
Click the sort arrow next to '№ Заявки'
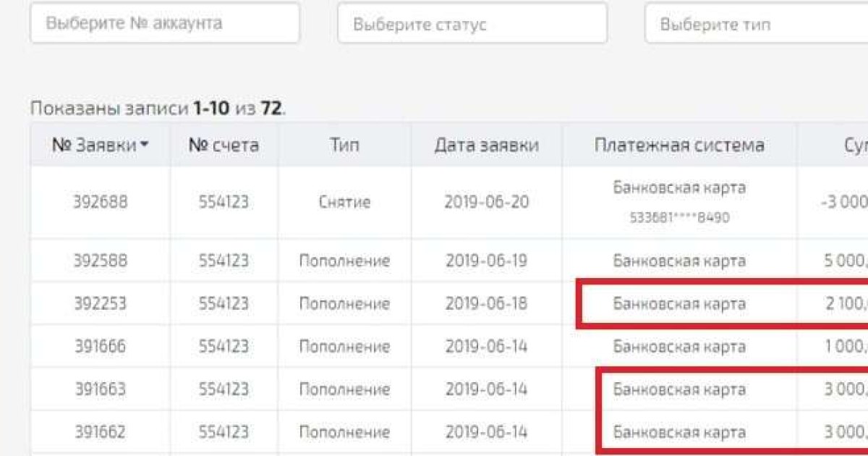tap(145, 145)
